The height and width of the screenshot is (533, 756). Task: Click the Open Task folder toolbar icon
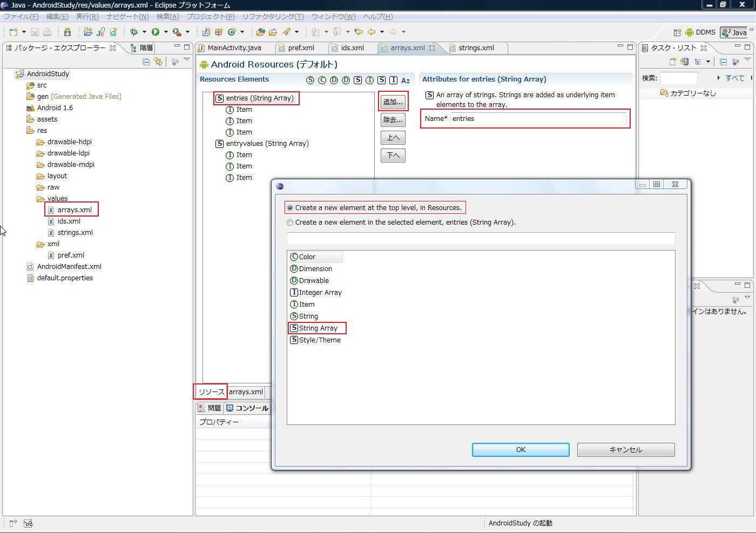(273, 32)
